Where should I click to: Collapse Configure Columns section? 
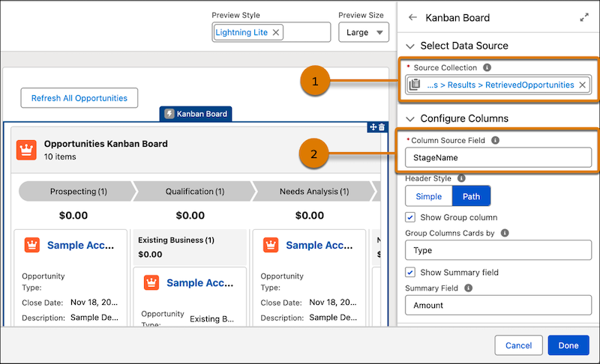[x=410, y=119]
